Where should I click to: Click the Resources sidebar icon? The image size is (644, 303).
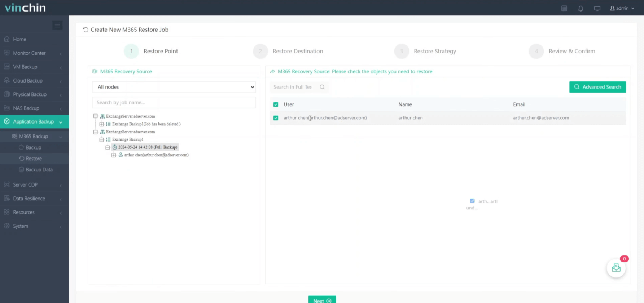pyautogui.click(x=7, y=212)
